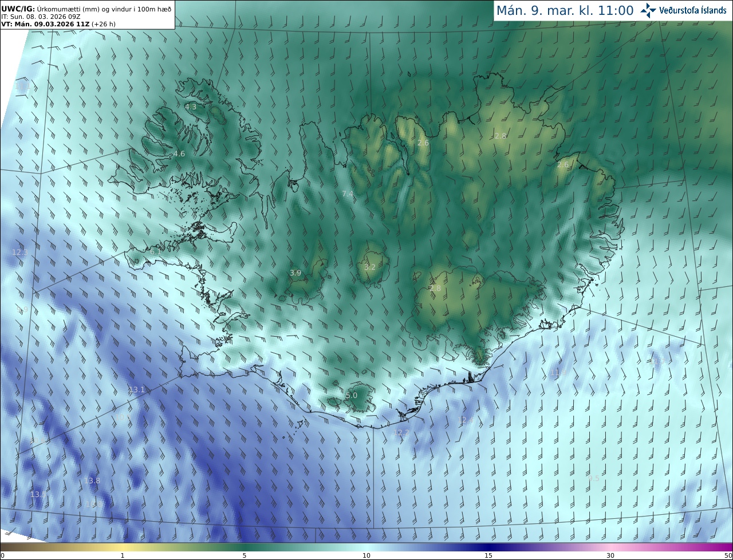Click the 13.5 value label

pyautogui.click(x=38, y=494)
